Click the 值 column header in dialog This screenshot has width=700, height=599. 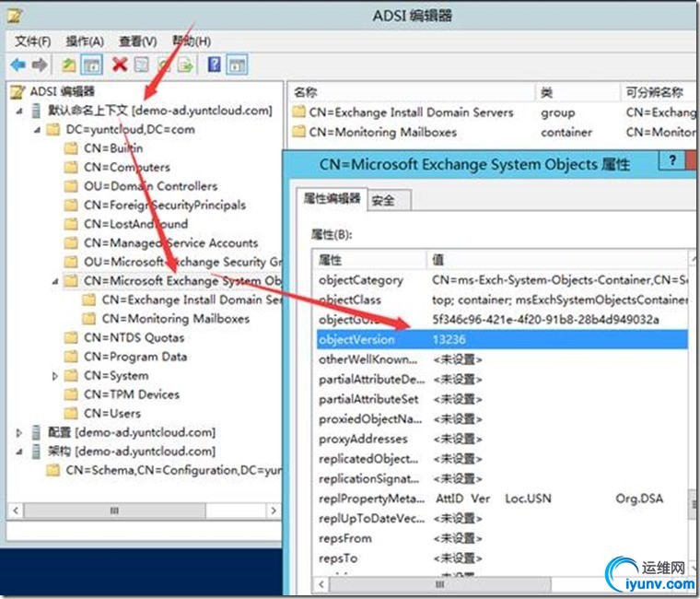(557, 260)
